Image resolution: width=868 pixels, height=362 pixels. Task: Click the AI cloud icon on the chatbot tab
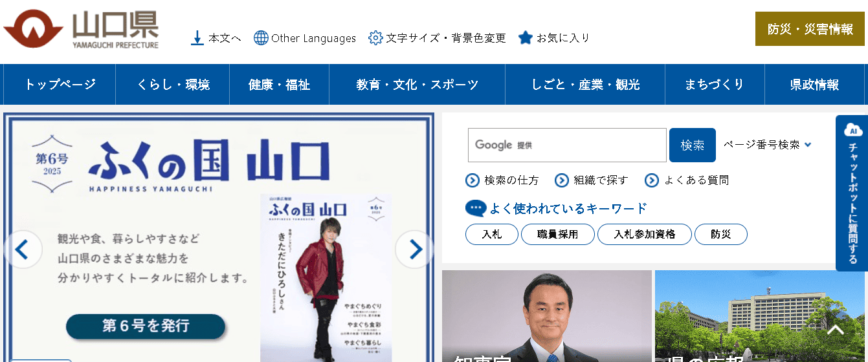(x=853, y=129)
